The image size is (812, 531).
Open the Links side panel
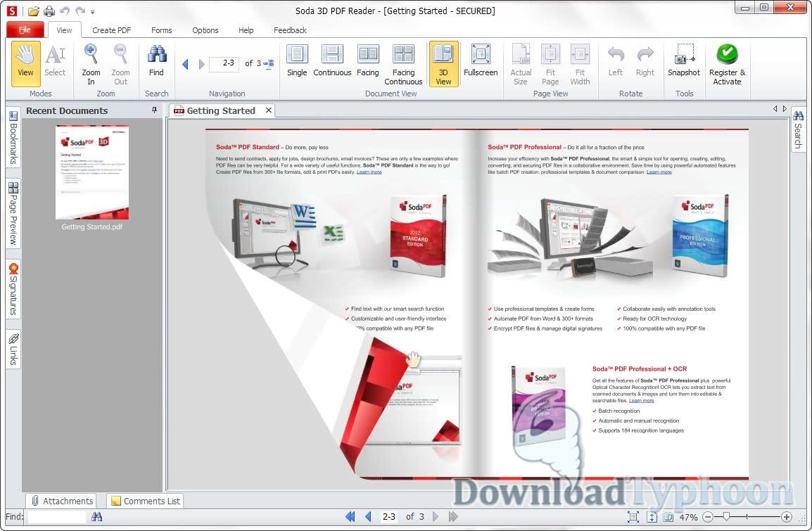tap(13, 350)
